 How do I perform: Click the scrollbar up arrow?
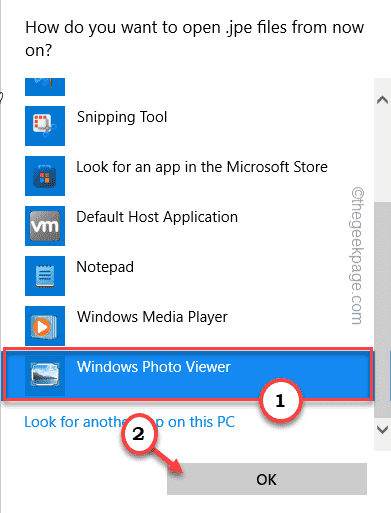(x=382, y=100)
